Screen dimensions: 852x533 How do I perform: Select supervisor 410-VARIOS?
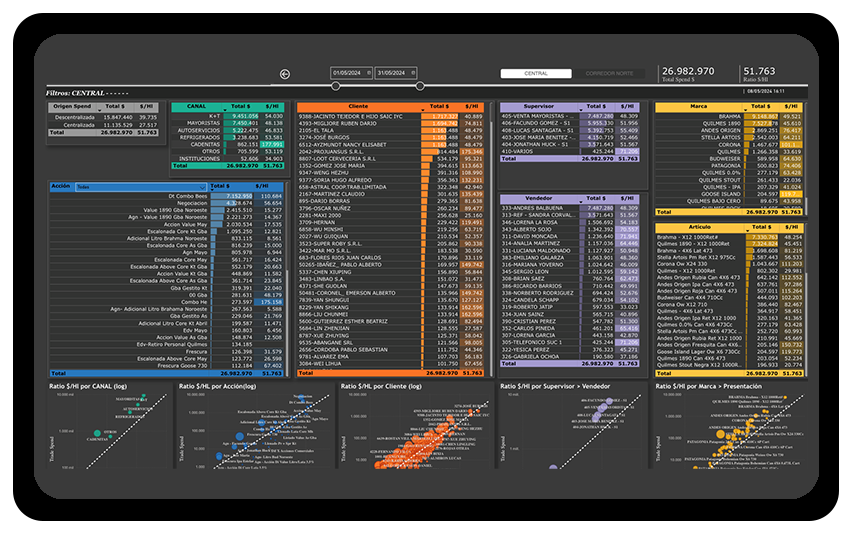569,152
